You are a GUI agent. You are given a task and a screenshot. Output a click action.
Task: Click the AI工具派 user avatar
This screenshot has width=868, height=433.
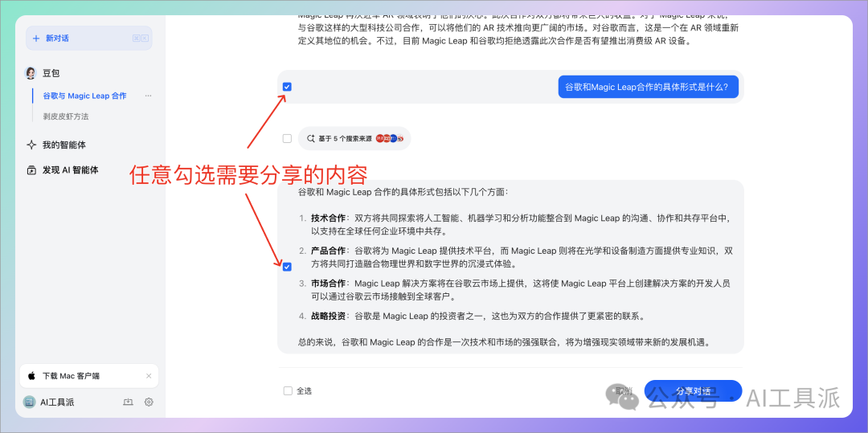coord(29,402)
